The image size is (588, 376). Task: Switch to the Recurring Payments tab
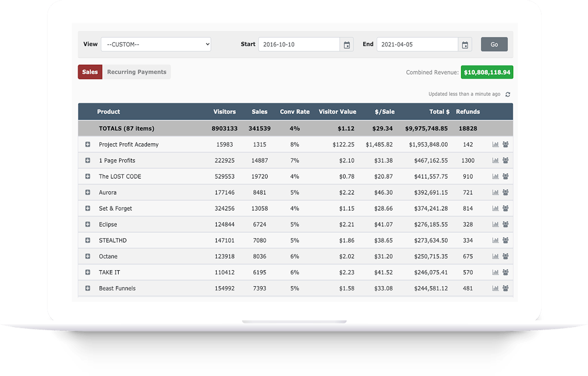pos(137,72)
